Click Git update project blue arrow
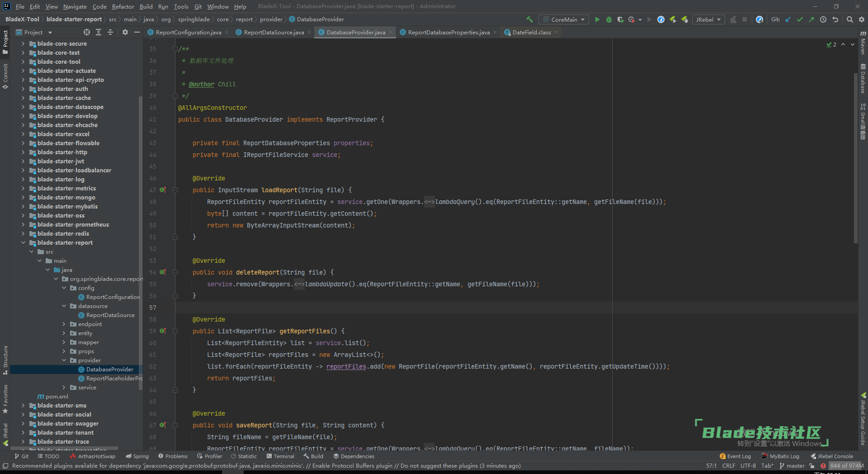The height and width of the screenshot is (474, 868). (788, 19)
